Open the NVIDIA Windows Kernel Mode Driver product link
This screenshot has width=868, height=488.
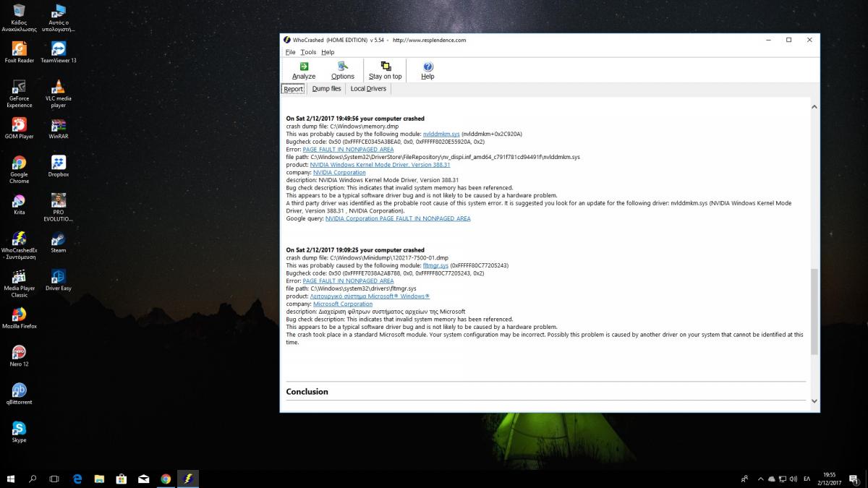(380, 165)
